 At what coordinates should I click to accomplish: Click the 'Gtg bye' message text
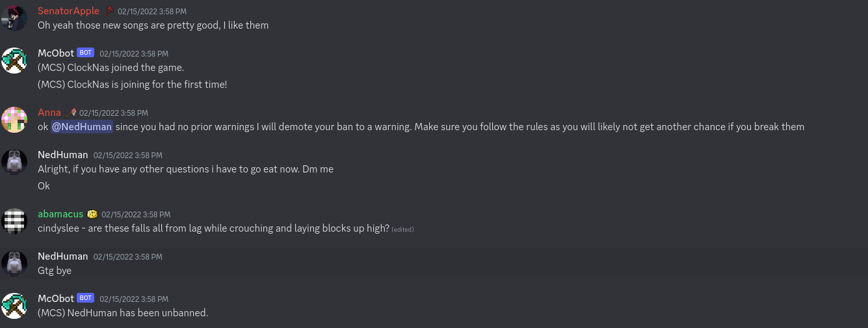(x=55, y=271)
